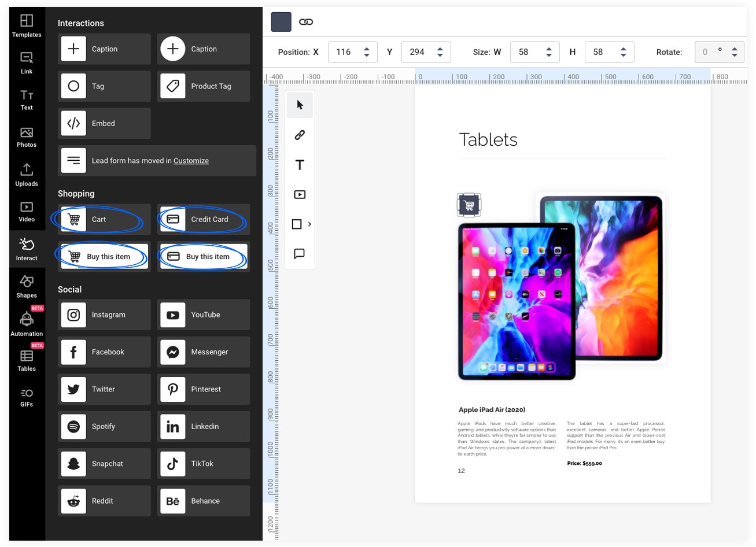Choose the square shape tool
Viewport: 756px width, 547px height.
tap(297, 224)
